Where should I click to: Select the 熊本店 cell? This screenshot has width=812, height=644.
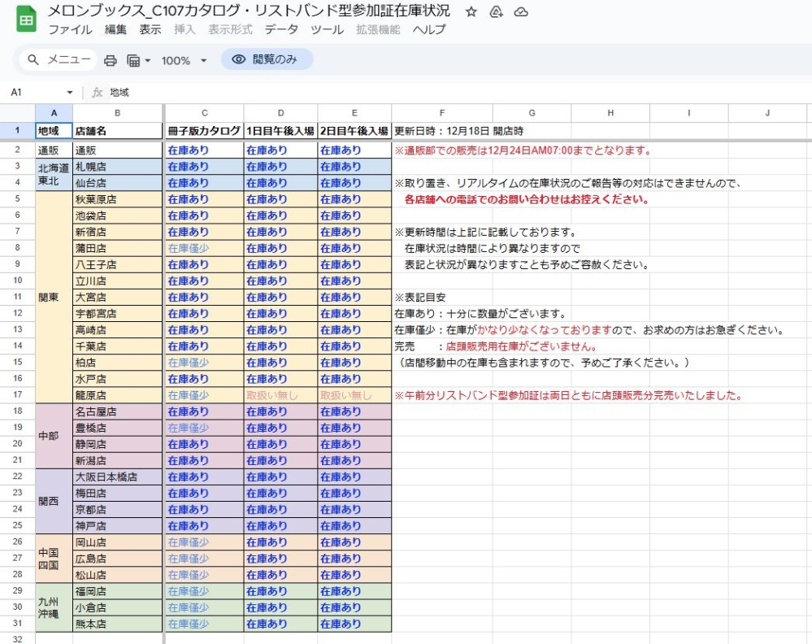(118, 624)
